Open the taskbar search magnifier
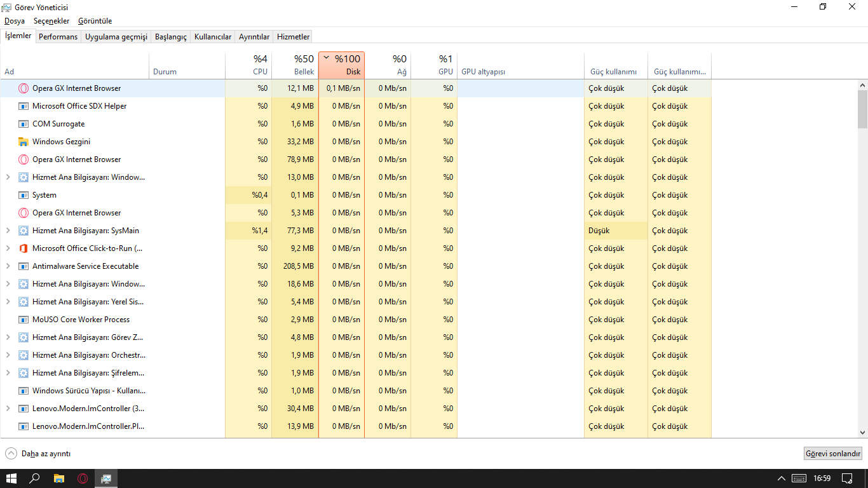This screenshot has width=868, height=488. [35, 478]
